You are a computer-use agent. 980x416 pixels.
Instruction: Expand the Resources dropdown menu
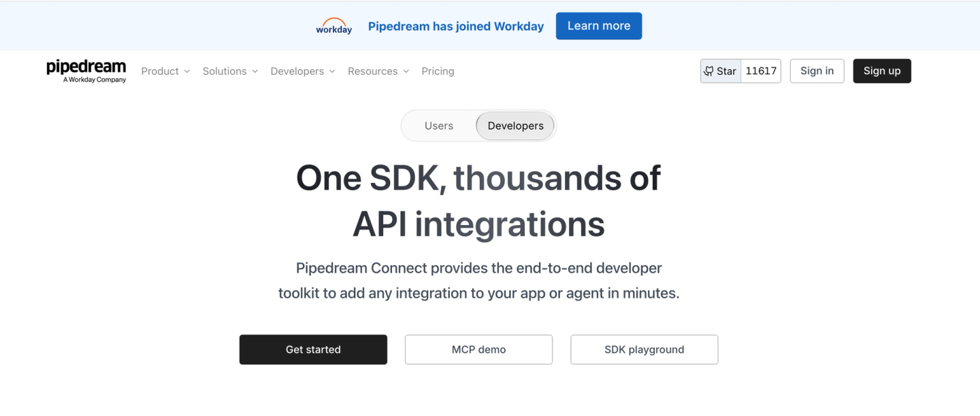click(378, 71)
